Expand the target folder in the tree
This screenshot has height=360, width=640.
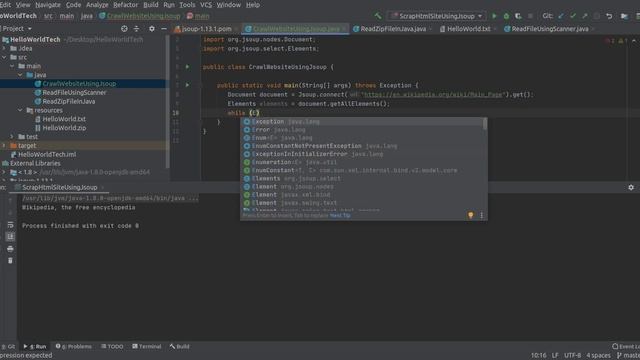point(4,146)
